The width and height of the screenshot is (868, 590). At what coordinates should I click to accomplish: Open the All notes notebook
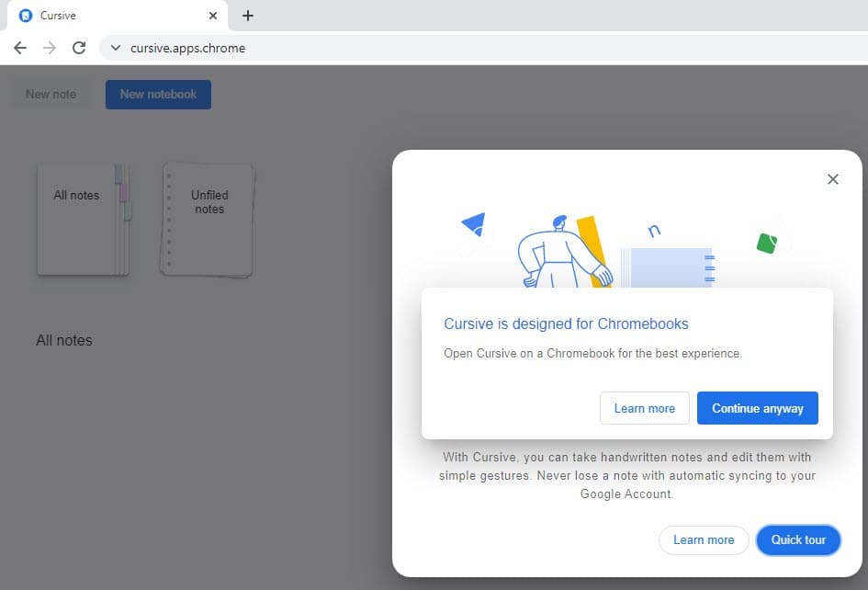pos(85,220)
